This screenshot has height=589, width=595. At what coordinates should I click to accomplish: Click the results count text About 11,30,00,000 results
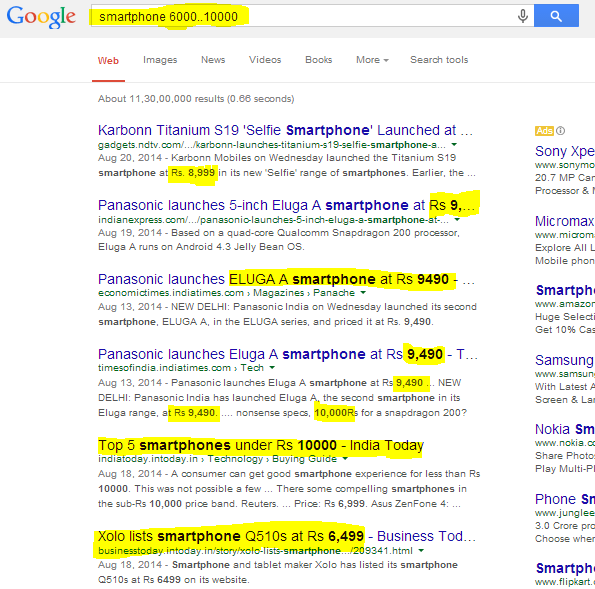[x=196, y=99]
